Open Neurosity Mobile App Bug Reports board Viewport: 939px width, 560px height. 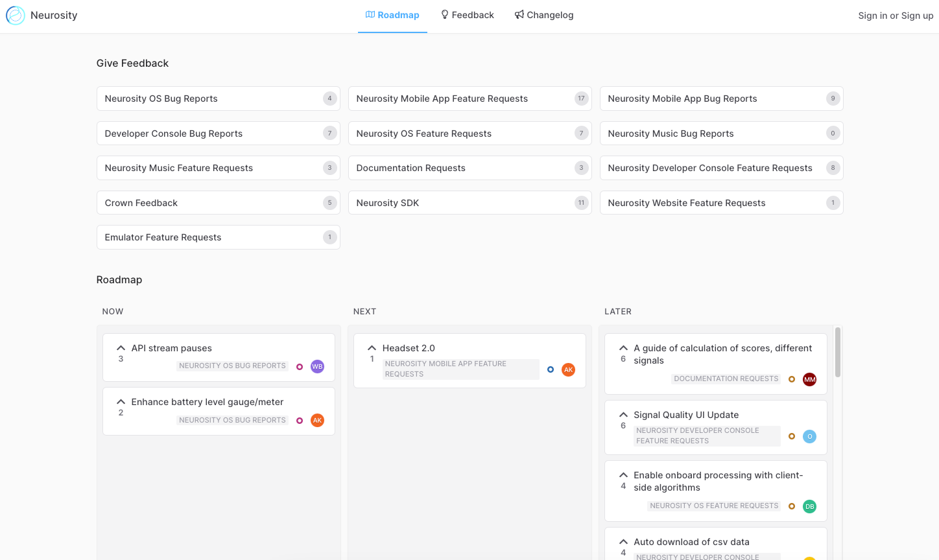(722, 99)
